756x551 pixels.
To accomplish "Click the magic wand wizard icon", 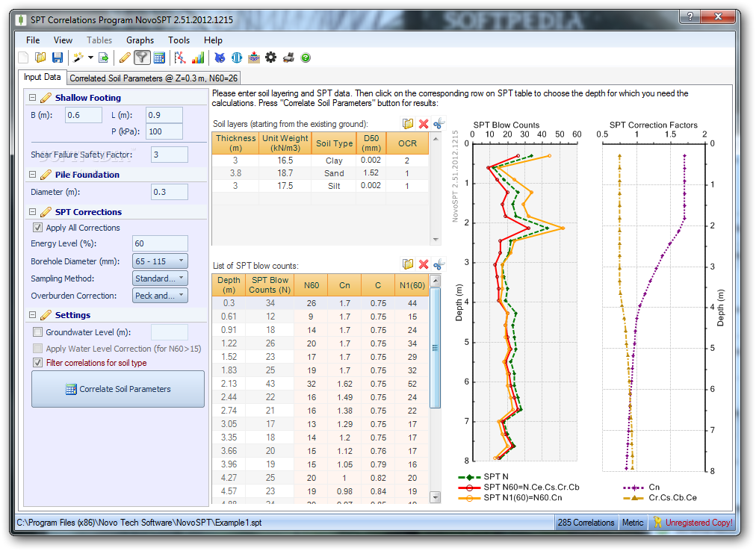I will 78,57.
